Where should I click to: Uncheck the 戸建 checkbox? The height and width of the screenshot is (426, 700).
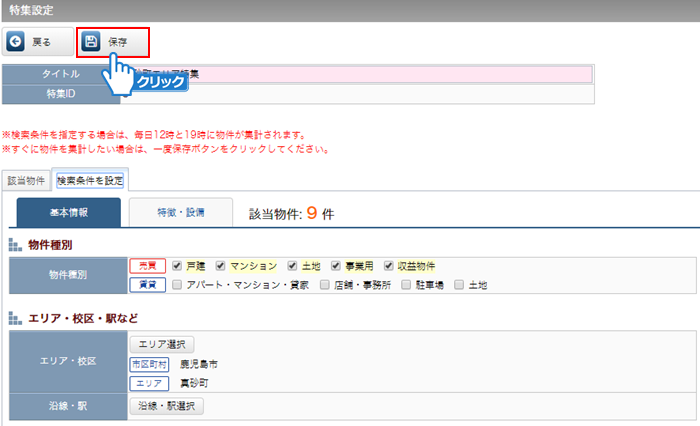(176, 266)
